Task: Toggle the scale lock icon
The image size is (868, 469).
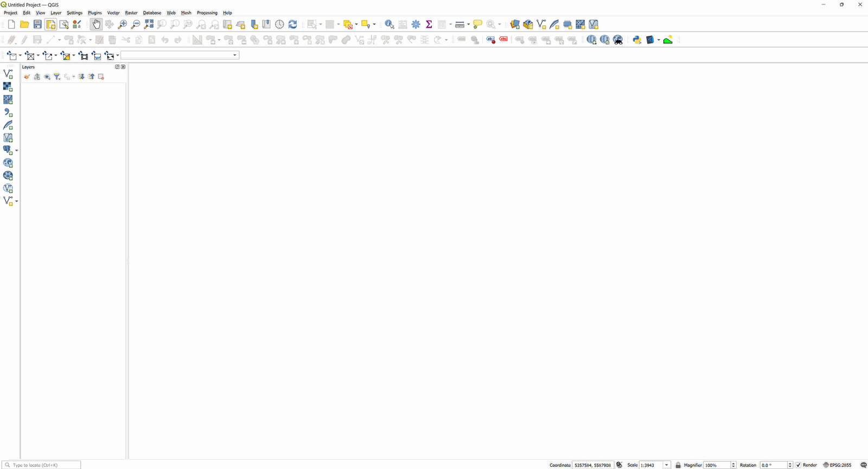Action: (x=678, y=465)
